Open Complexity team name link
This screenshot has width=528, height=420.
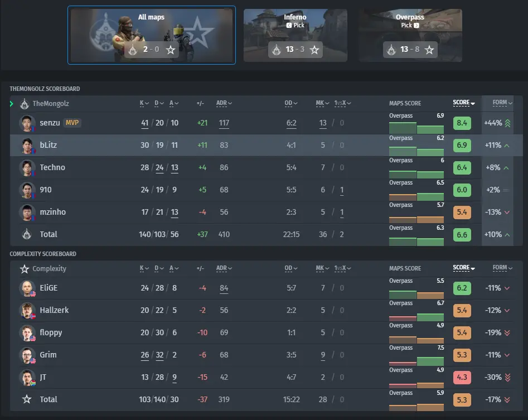49,269
